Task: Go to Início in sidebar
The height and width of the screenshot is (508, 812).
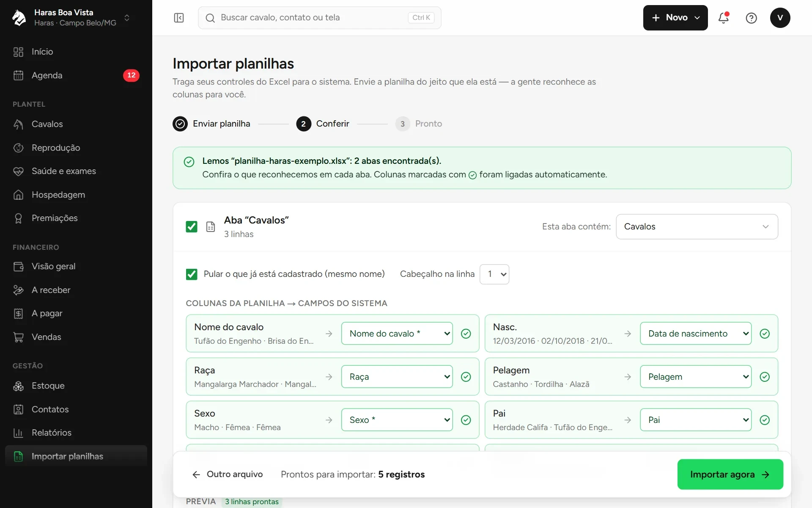Action: click(x=76, y=52)
